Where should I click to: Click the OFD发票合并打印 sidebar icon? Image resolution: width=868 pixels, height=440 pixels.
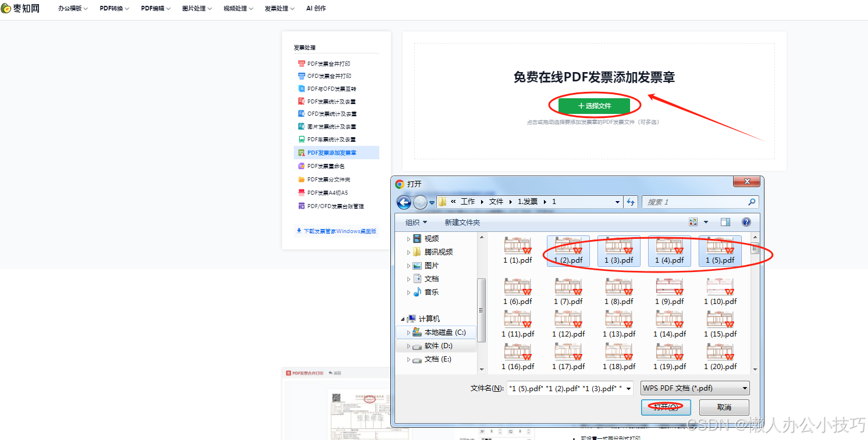[301, 76]
